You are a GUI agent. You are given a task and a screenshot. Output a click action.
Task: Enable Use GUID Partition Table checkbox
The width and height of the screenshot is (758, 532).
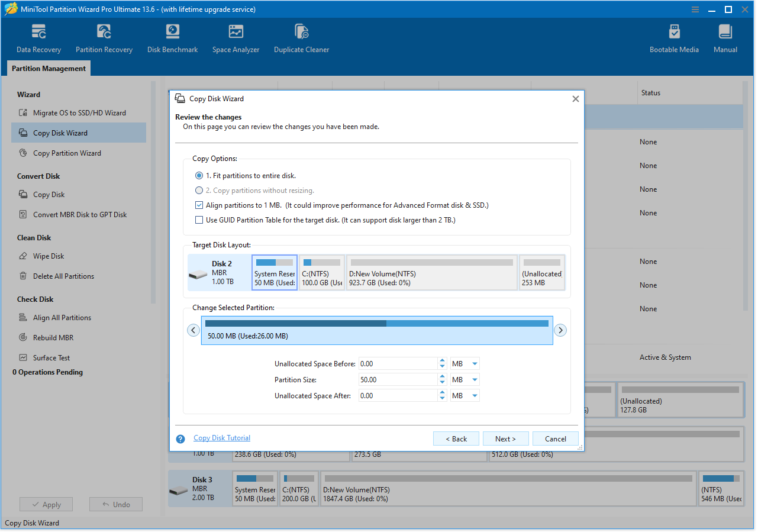(199, 220)
